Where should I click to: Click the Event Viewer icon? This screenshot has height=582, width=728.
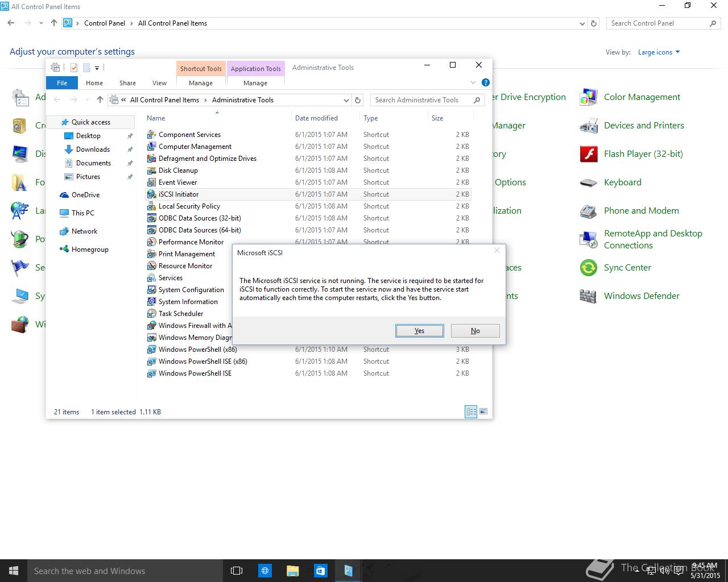151,182
